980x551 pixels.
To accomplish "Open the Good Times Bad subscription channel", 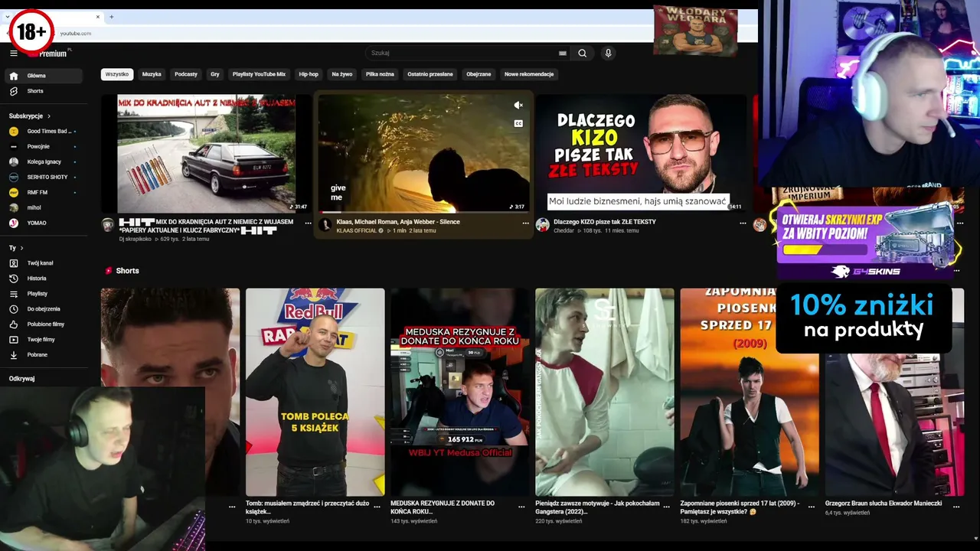I will [44, 132].
